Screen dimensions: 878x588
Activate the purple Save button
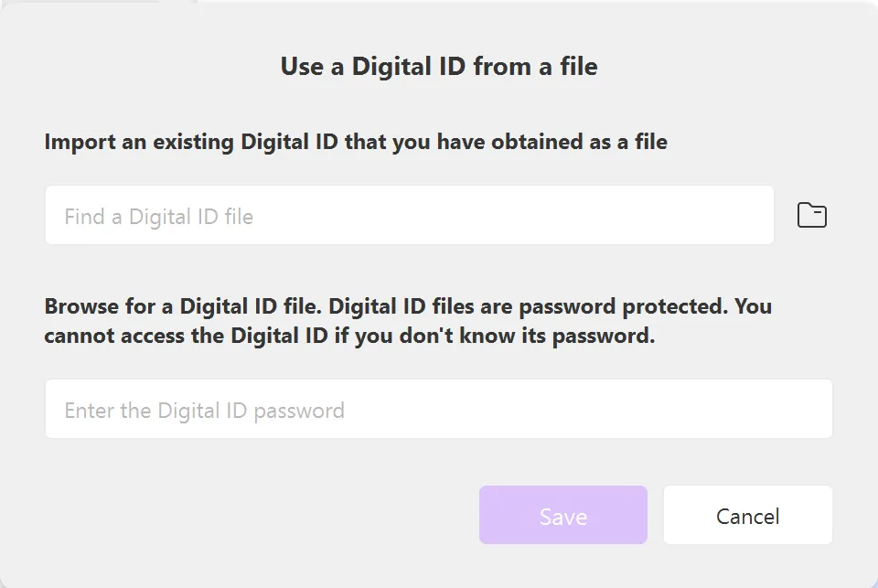(x=562, y=516)
